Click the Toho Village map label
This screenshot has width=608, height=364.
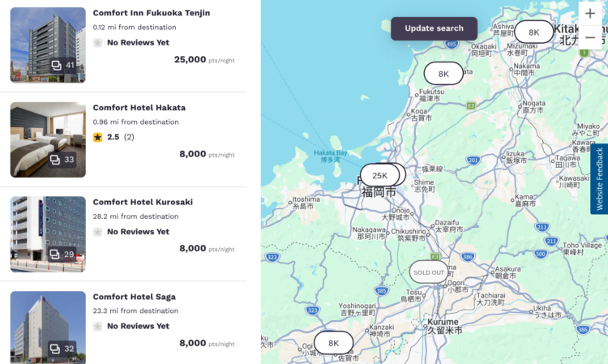581,249
